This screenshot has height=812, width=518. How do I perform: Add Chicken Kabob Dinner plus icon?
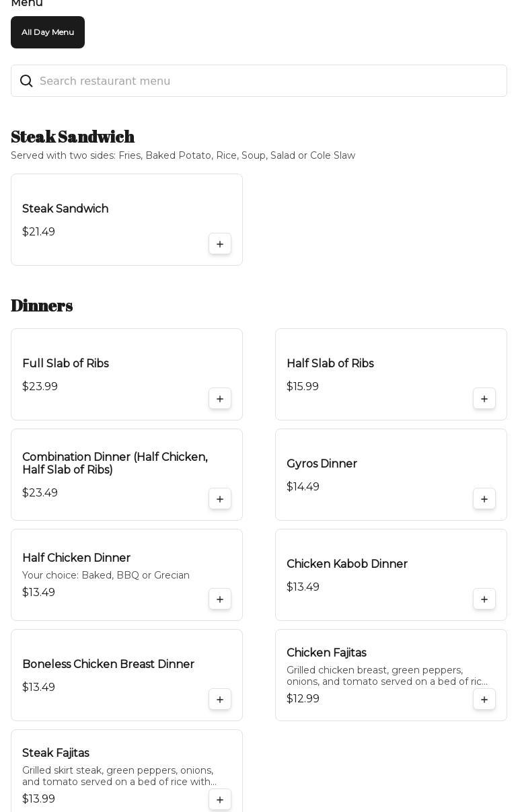pyautogui.click(x=484, y=599)
